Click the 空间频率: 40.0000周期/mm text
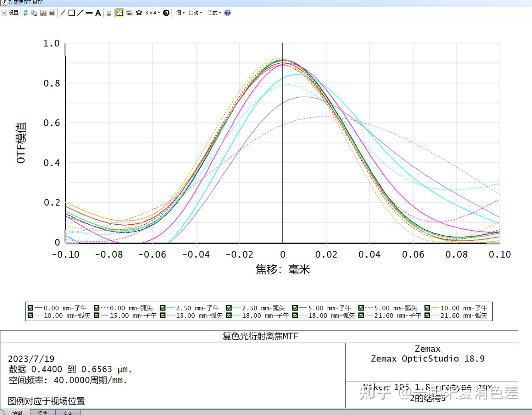Image resolution: width=532 pixels, height=415 pixels. [x=68, y=380]
